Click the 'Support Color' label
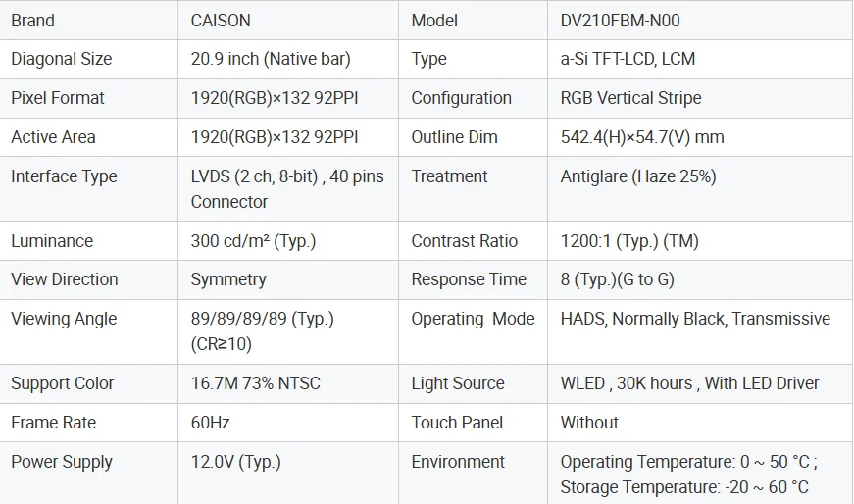 coord(62,383)
